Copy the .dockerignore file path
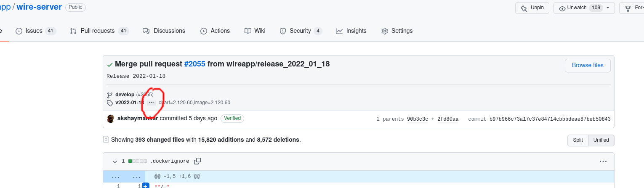The image size is (644, 188). [x=197, y=161]
